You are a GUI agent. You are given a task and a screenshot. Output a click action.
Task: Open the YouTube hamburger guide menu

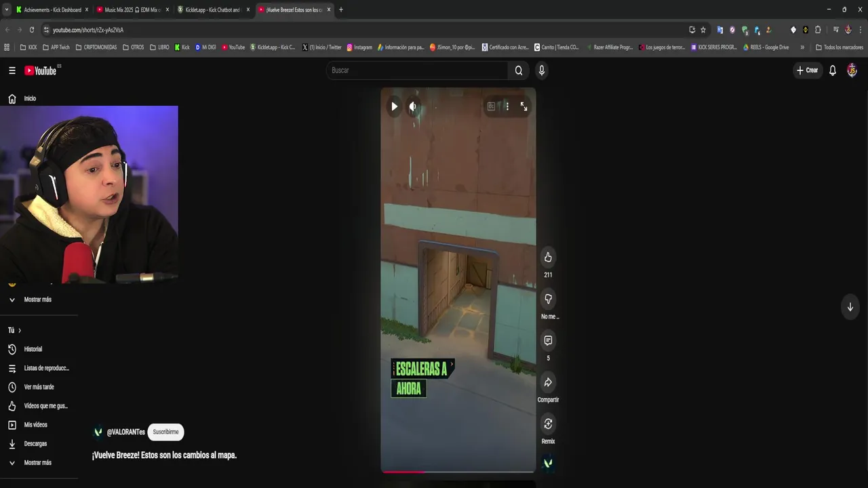pos(12,70)
